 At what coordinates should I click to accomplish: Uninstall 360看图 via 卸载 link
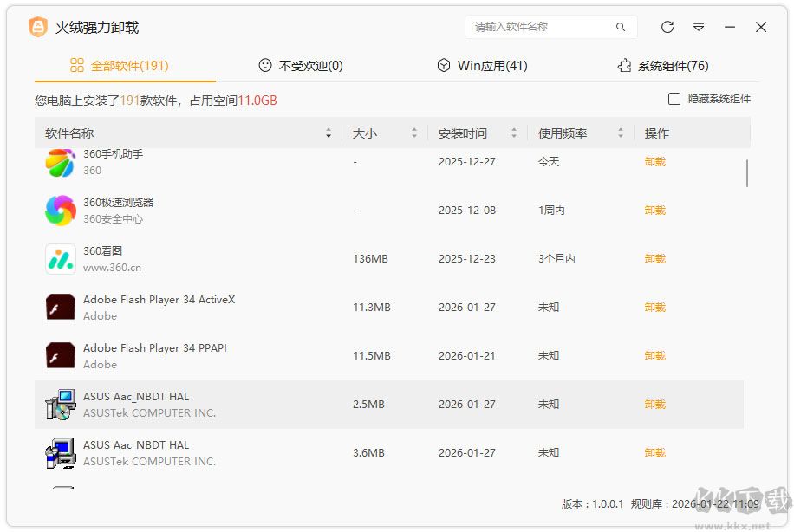654,259
